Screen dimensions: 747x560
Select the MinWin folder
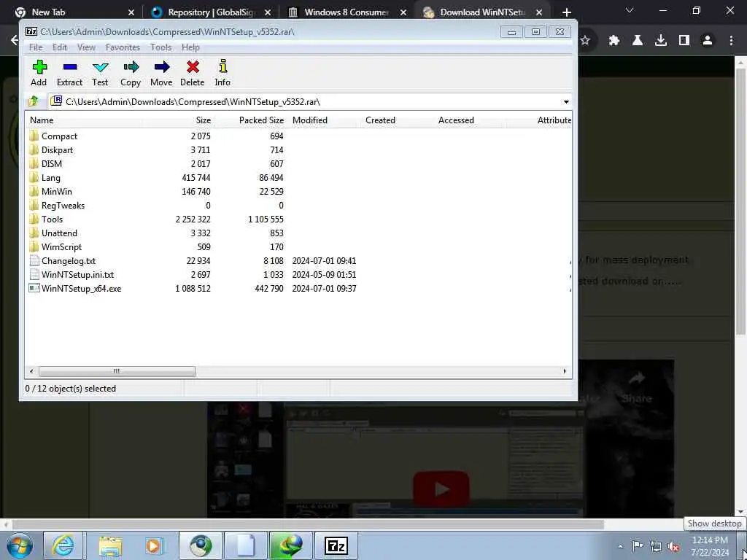pyautogui.click(x=56, y=192)
